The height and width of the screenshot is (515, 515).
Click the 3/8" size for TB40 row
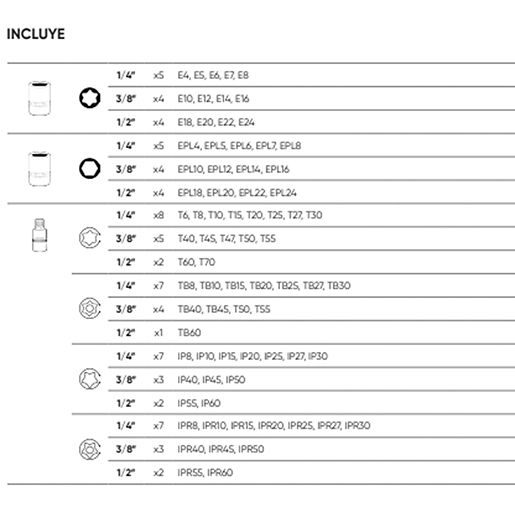126,309
